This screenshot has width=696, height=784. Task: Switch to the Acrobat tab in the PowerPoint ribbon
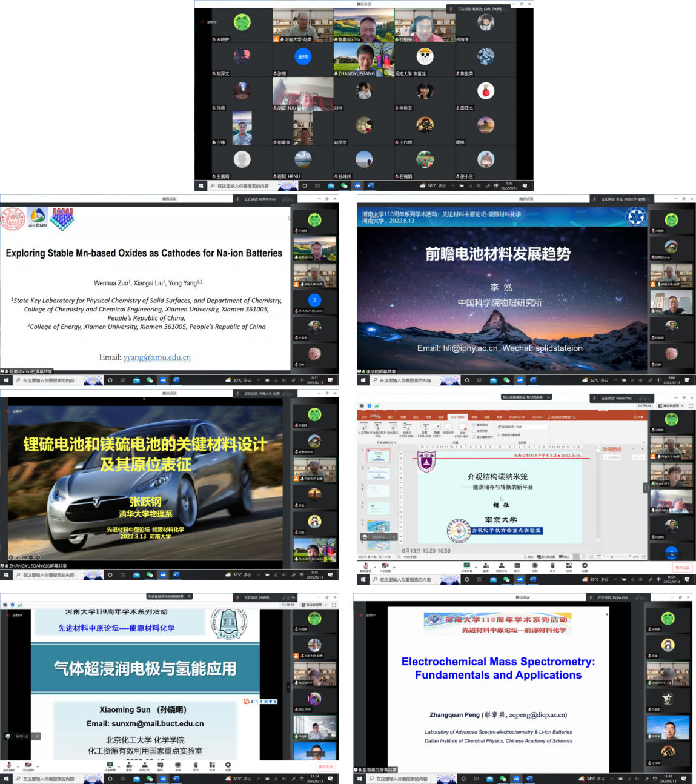tap(537, 417)
